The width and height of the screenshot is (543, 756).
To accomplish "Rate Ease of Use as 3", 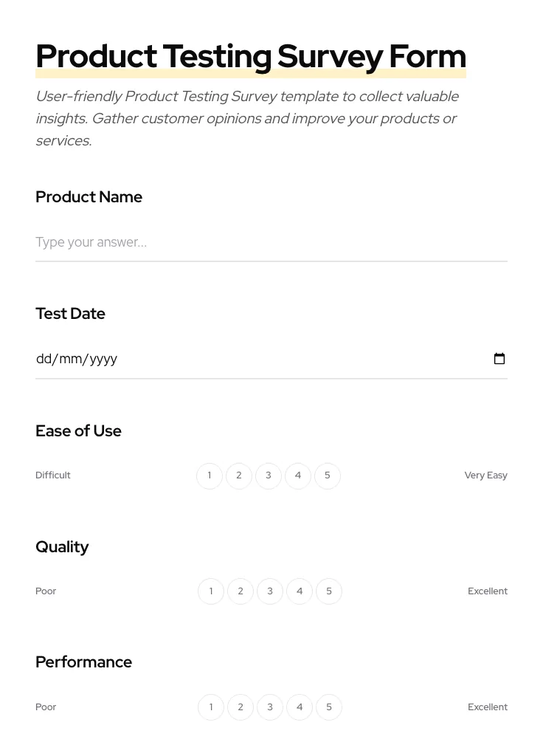I will coord(268,475).
